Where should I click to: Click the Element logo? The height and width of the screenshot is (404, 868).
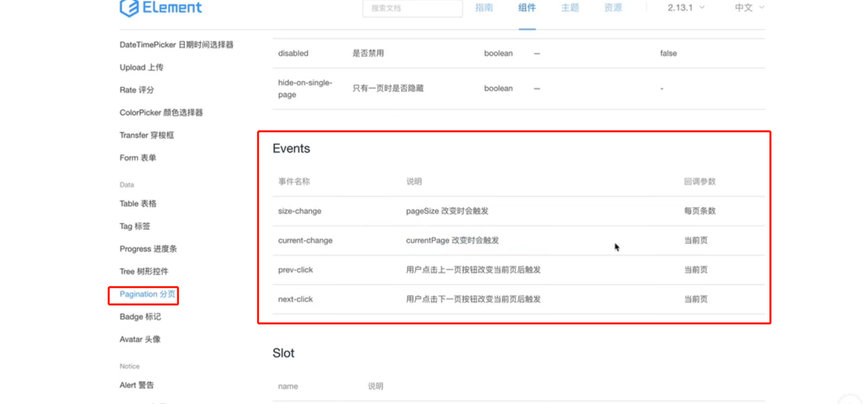pyautogui.click(x=161, y=8)
